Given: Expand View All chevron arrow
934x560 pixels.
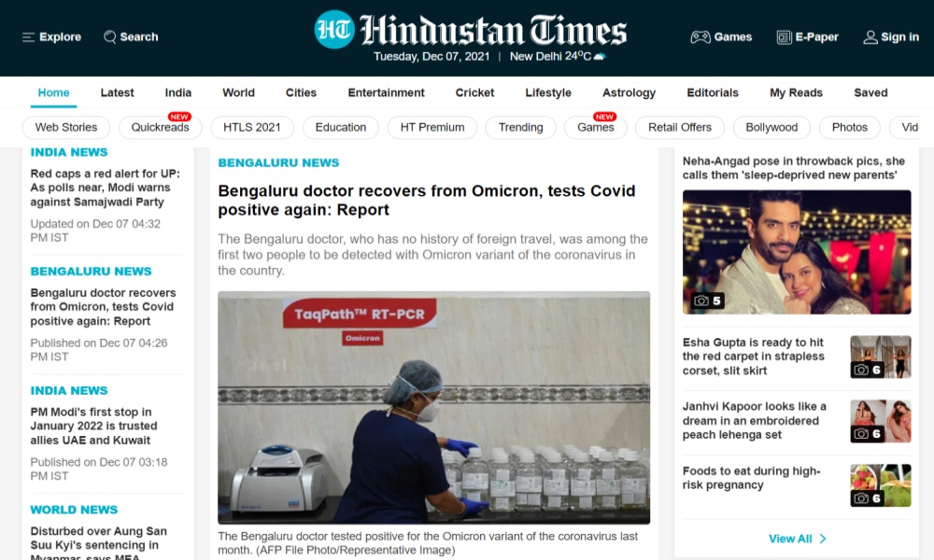Looking at the screenshot, I should 823,539.
